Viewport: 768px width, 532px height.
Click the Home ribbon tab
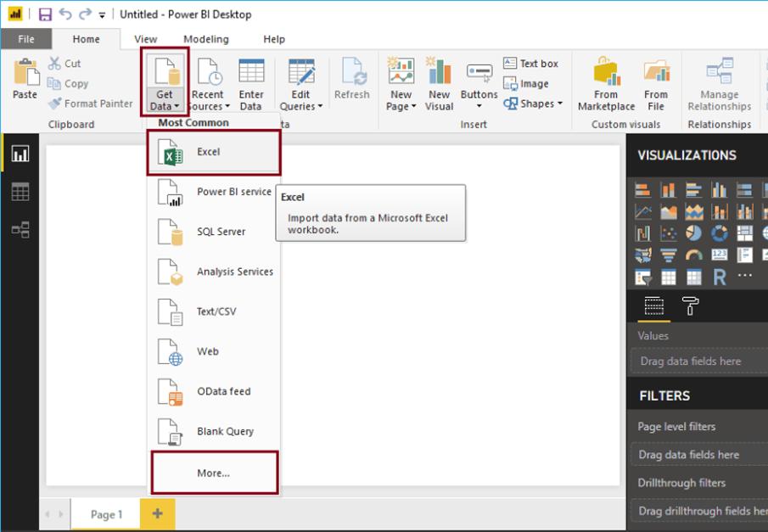tap(87, 39)
